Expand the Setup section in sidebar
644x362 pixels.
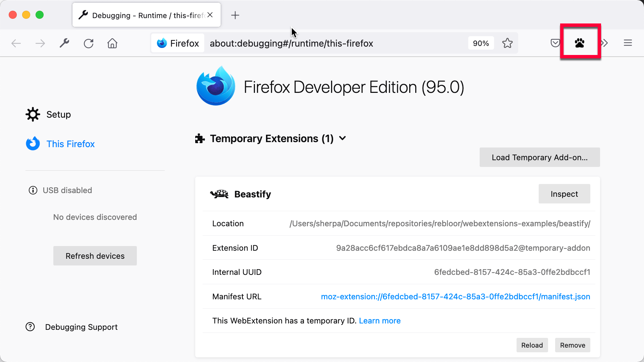[58, 115]
